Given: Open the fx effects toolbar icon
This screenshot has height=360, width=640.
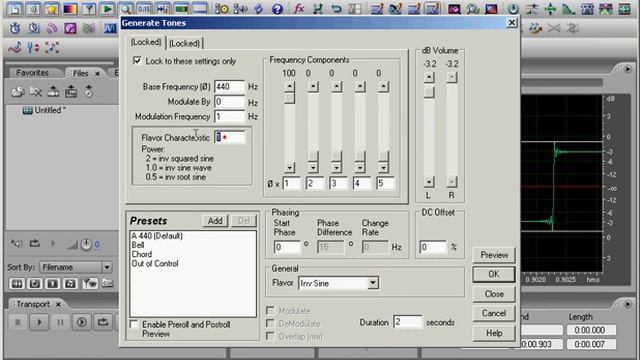Looking at the screenshot, I should (299, 8).
